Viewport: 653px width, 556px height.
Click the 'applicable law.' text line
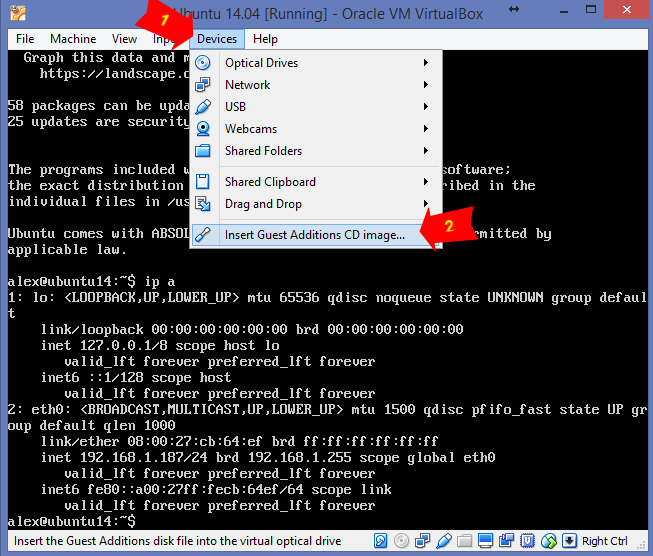pyautogui.click(x=67, y=250)
